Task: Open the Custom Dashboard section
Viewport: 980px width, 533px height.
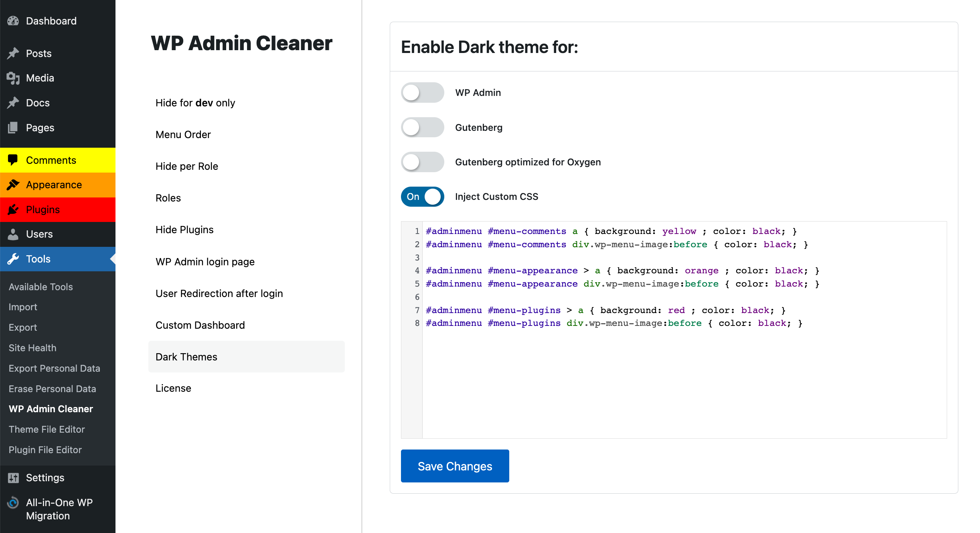Action: point(246,325)
